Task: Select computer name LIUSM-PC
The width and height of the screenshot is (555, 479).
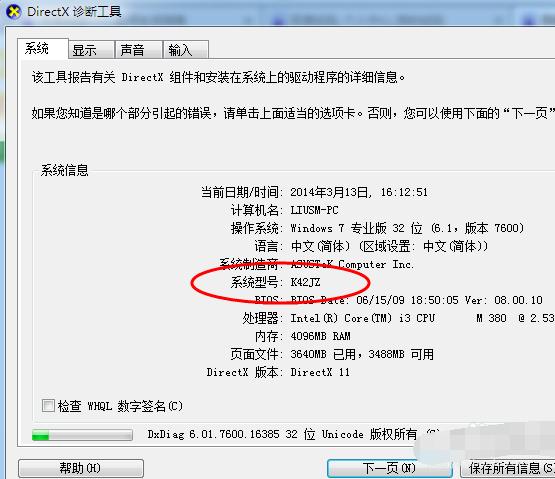Action: pyautogui.click(x=314, y=210)
